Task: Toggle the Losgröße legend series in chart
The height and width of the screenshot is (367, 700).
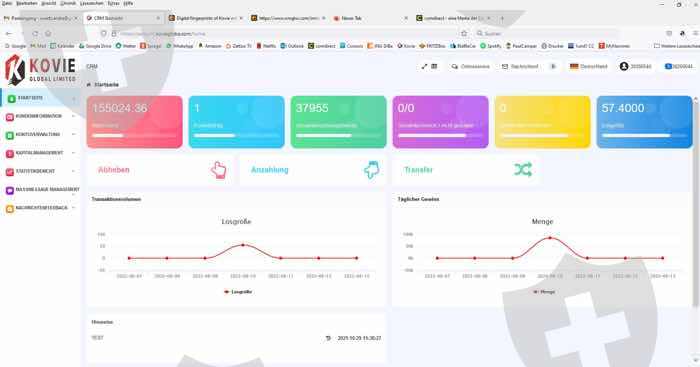Action: coord(238,292)
